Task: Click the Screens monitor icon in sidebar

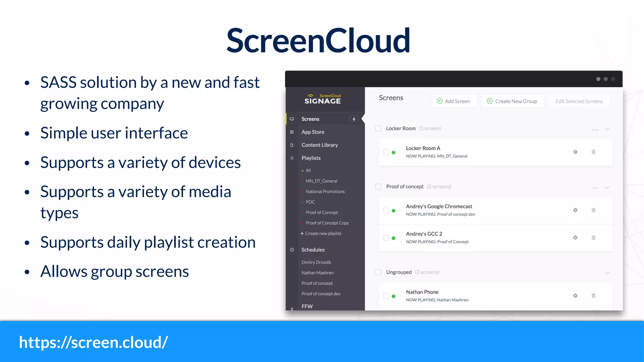Action: click(x=292, y=119)
